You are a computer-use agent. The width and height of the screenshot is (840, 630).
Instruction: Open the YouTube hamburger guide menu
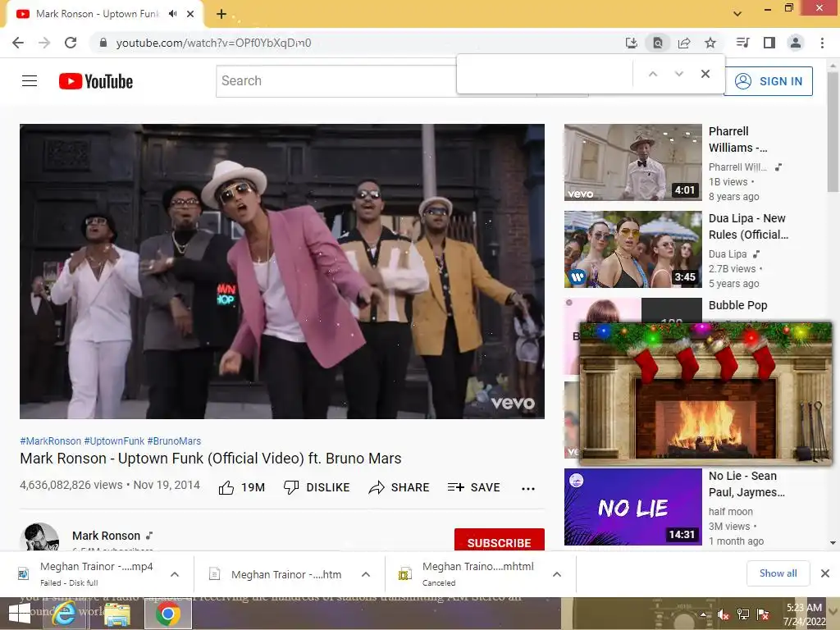pyautogui.click(x=30, y=81)
